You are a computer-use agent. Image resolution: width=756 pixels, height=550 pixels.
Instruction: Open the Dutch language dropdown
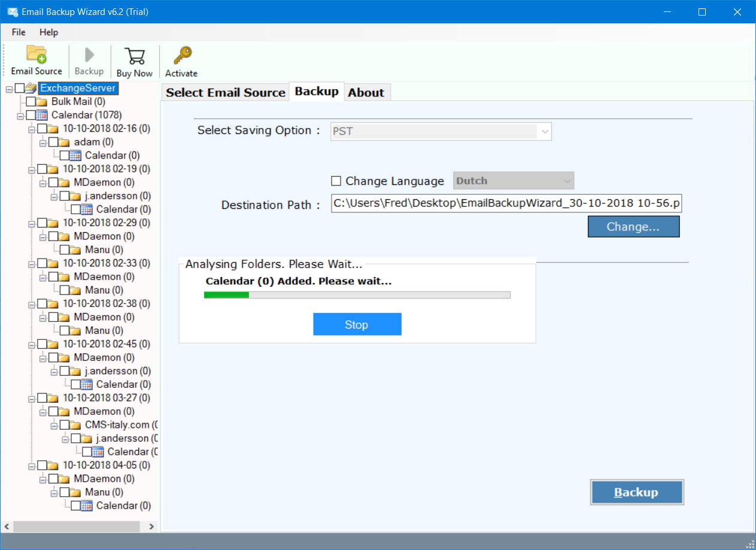[514, 181]
